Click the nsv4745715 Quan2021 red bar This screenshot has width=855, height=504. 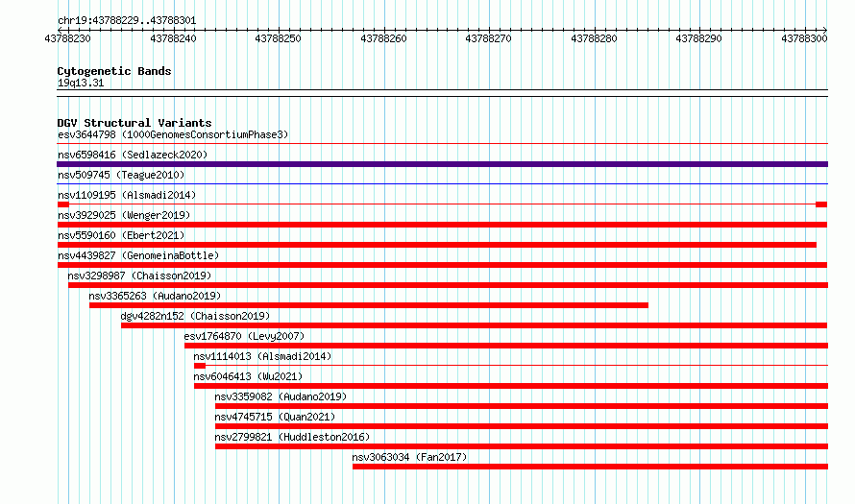522,426
